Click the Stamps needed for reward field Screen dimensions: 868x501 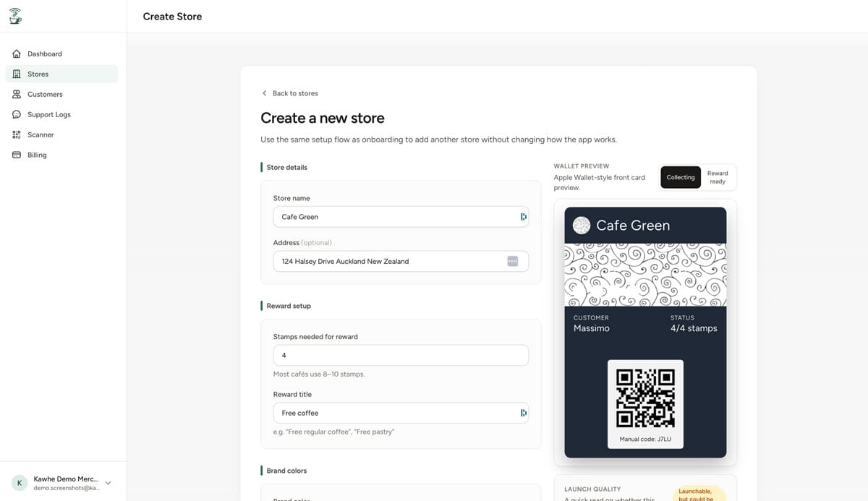pyautogui.click(x=401, y=356)
